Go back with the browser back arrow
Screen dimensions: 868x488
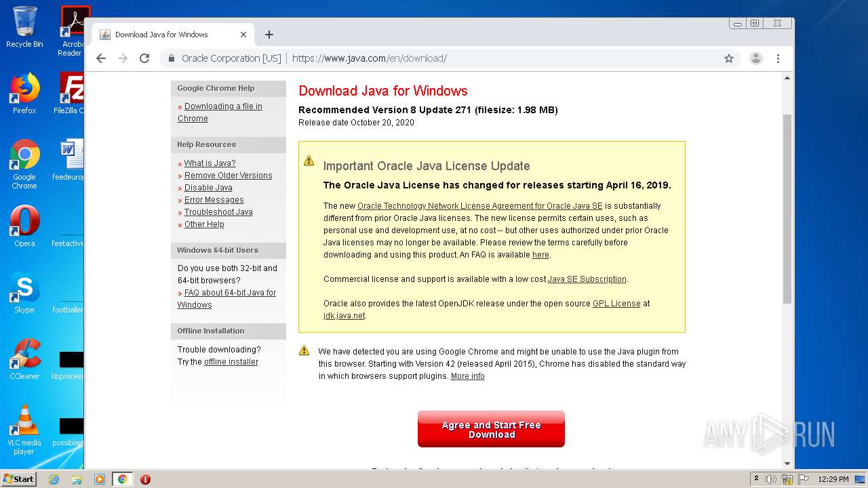(101, 58)
